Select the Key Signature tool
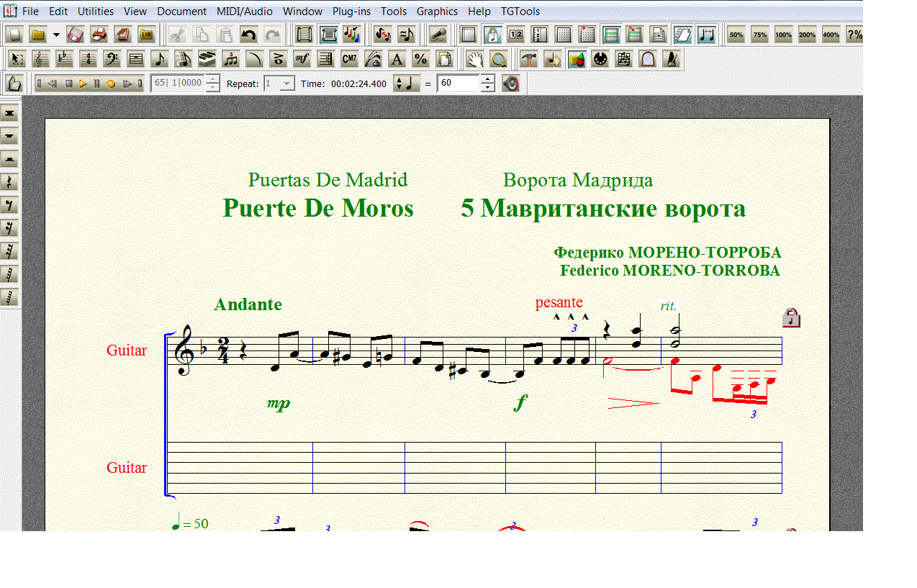Screen dimensions: 917x588 [63, 59]
